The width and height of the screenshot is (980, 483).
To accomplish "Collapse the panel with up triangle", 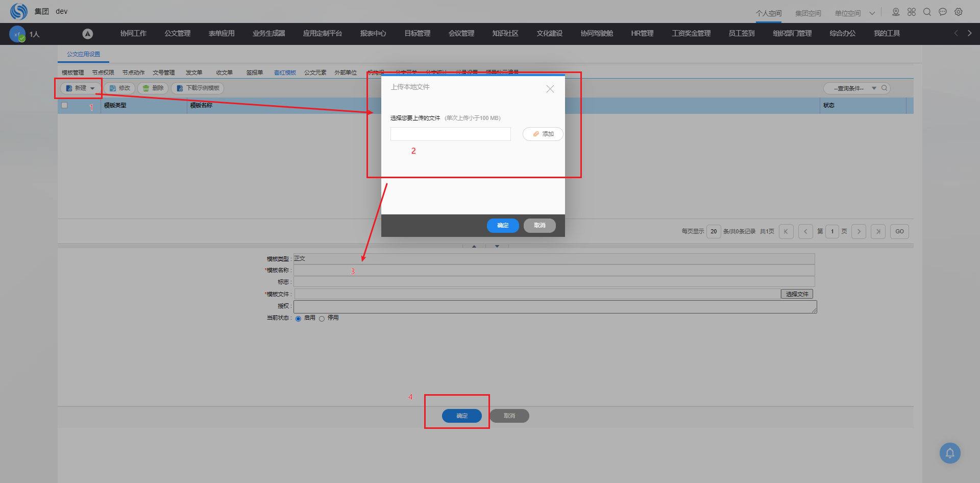I will (x=474, y=247).
